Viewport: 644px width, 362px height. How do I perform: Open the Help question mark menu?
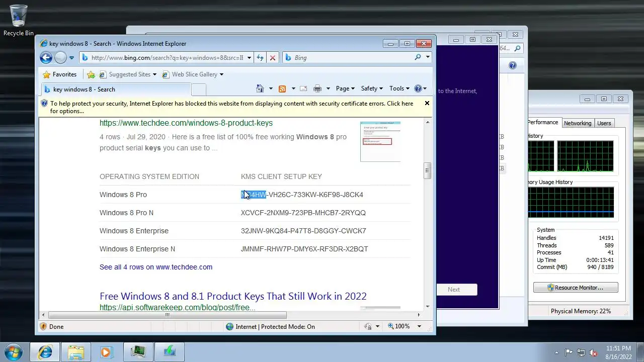pyautogui.click(x=420, y=88)
